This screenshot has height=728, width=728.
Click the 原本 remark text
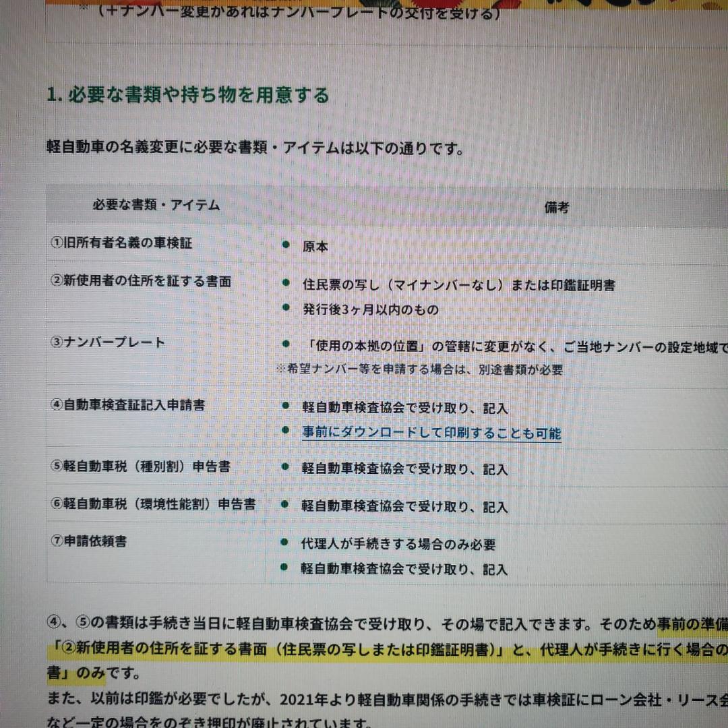coord(315,247)
